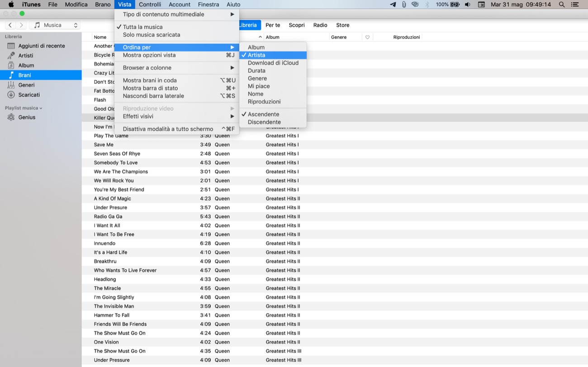Expand the Ordina per submenu
The image size is (588, 367).
(177, 47)
